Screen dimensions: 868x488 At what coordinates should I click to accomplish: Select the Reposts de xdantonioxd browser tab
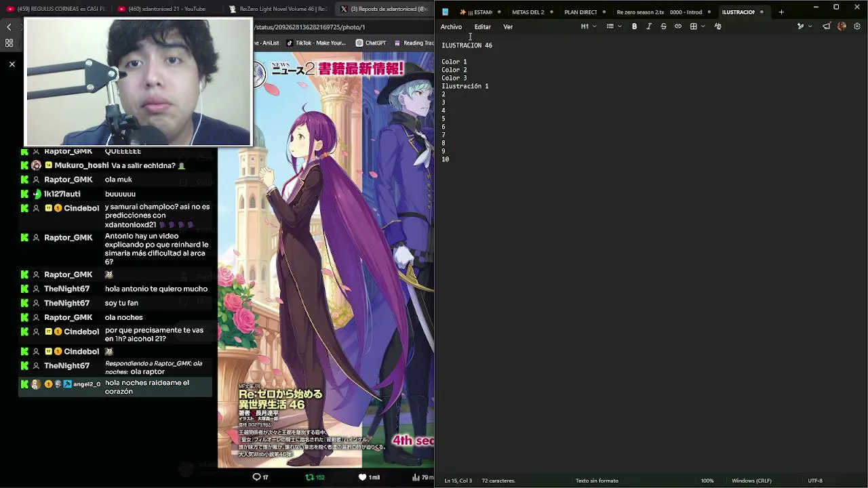tap(384, 9)
